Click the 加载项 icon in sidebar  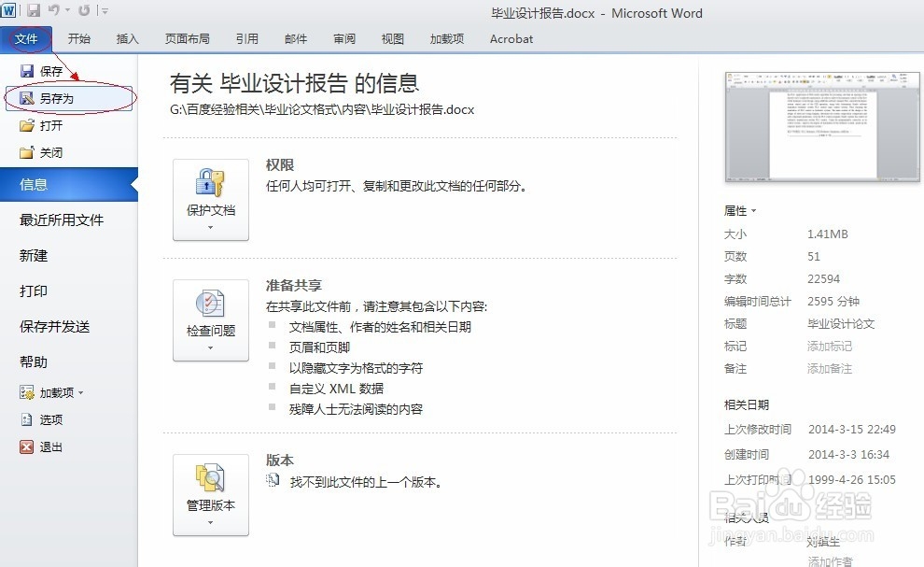click(26, 392)
